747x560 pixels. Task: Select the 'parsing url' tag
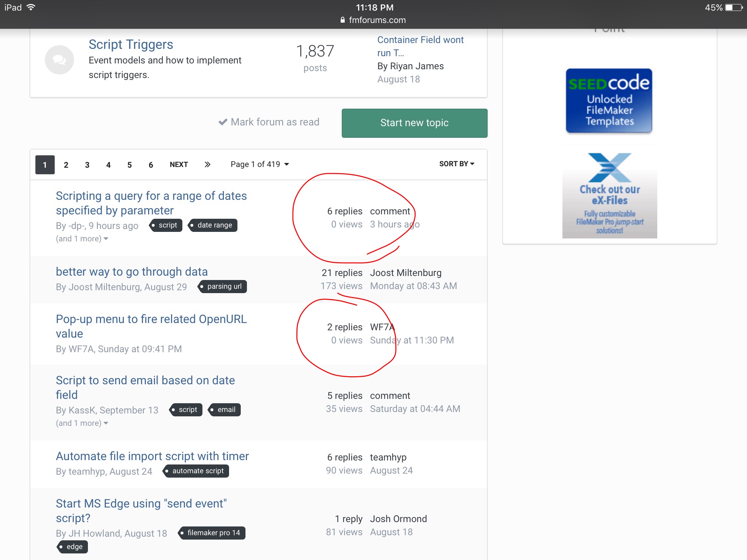222,287
